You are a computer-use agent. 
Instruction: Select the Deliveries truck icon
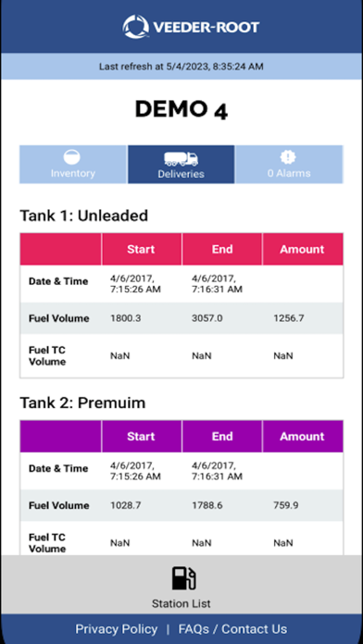[181, 159]
